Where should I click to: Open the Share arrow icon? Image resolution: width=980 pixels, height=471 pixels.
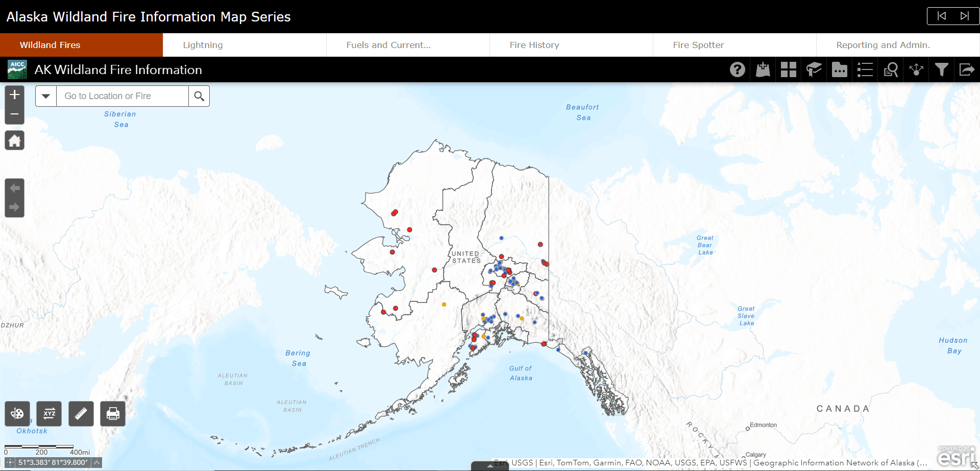pyautogui.click(x=967, y=69)
